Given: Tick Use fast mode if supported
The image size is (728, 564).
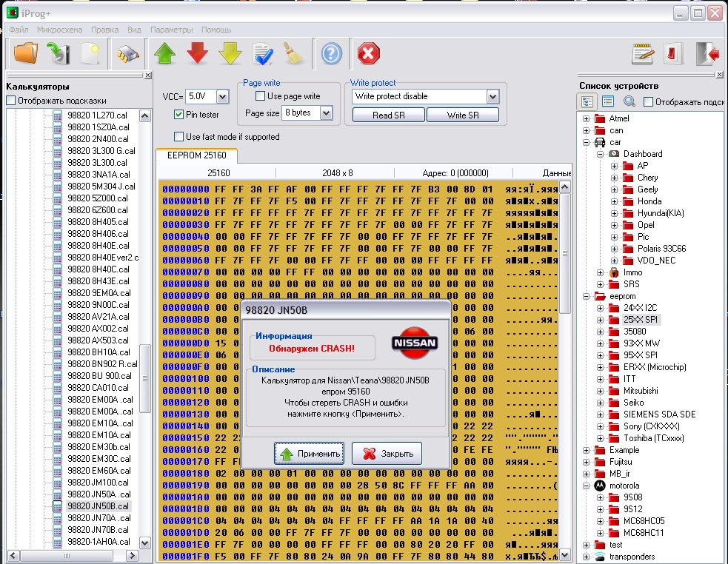Looking at the screenshot, I should tap(178, 136).
